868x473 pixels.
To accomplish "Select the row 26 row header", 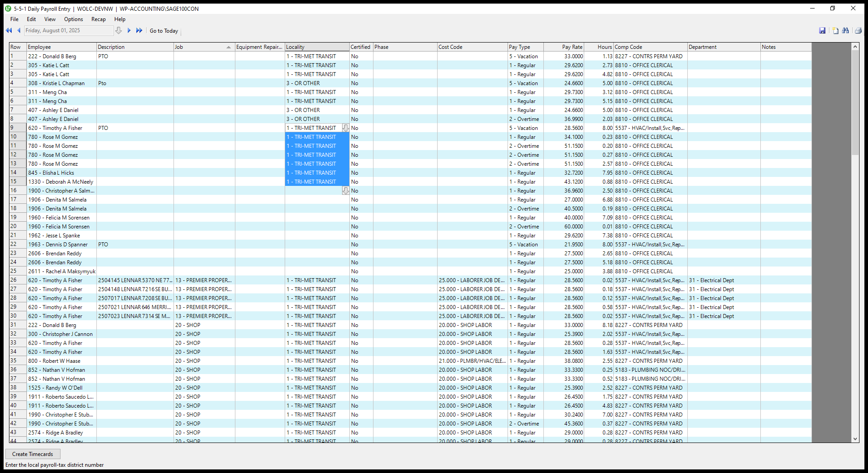I will coord(17,280).
